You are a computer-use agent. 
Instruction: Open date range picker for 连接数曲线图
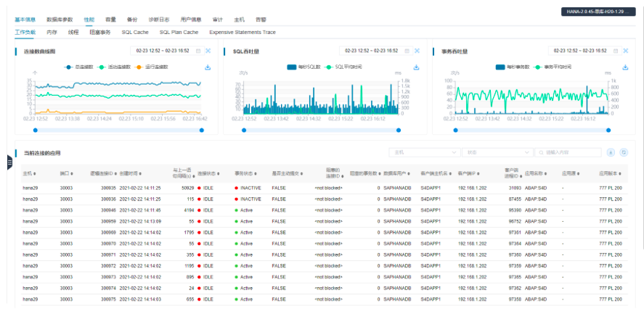167,51
